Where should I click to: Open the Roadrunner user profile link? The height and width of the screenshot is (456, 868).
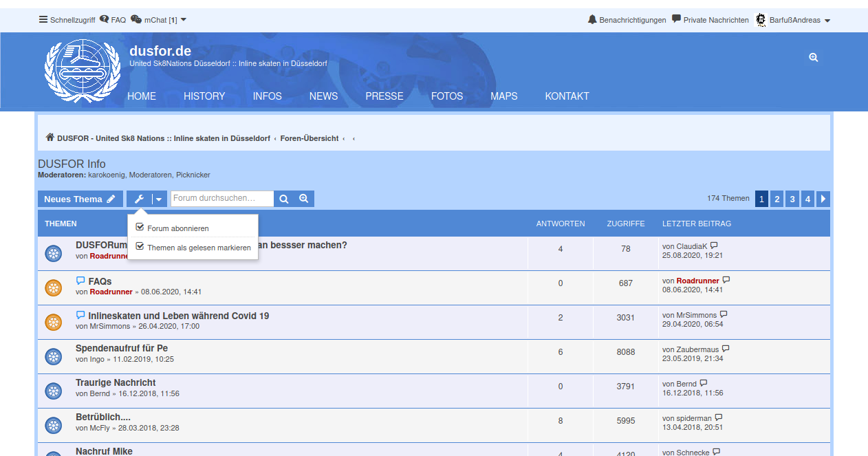(111, 291)
